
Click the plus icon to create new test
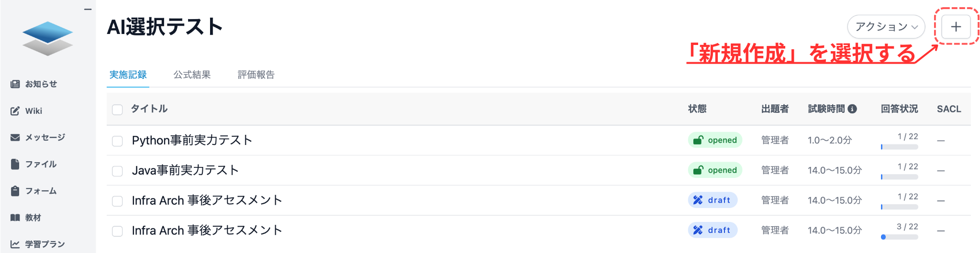pos(956,27)
